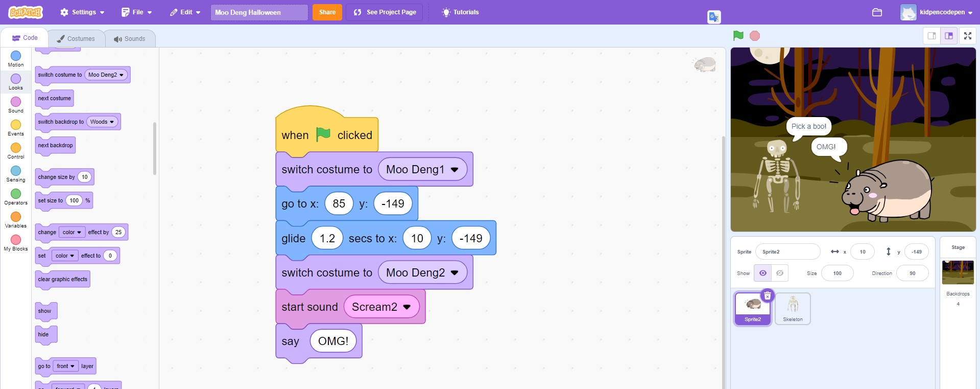Select the Skeleton sprite thumbnail
The image size is (980, 389).
point(793,308)
